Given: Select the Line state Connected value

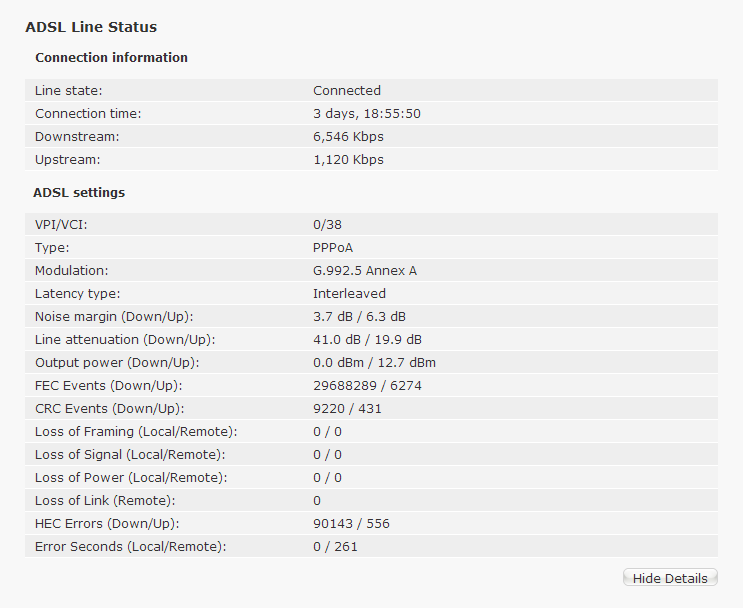Looking at the screenshot, I should pos(347,91).
